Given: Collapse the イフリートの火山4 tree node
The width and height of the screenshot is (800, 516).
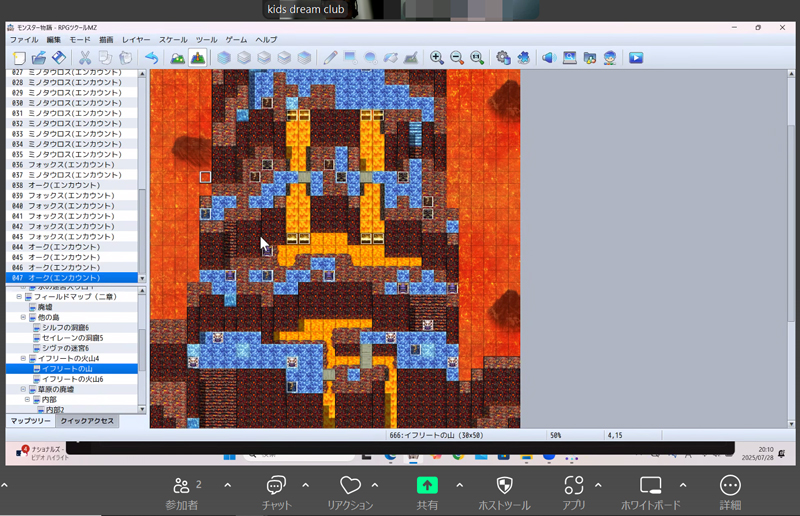Looking at the screenshot, I should [x=23, y=358].
